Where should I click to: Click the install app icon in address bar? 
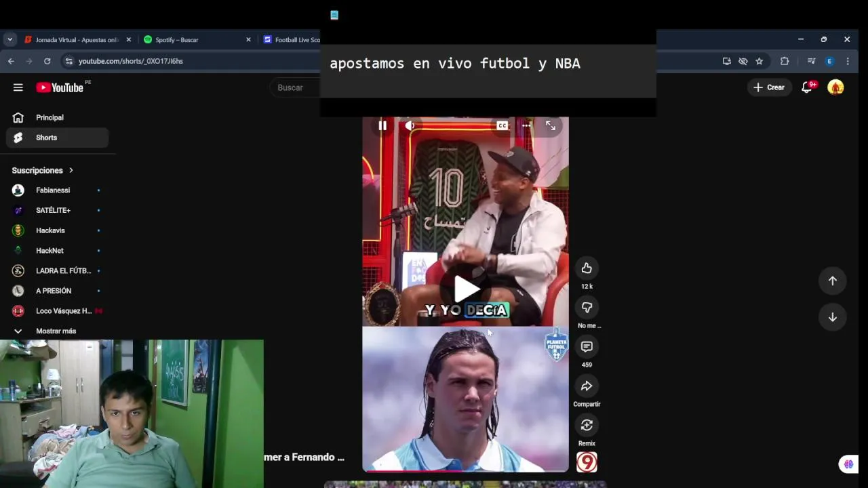click(x=727, y=61)
